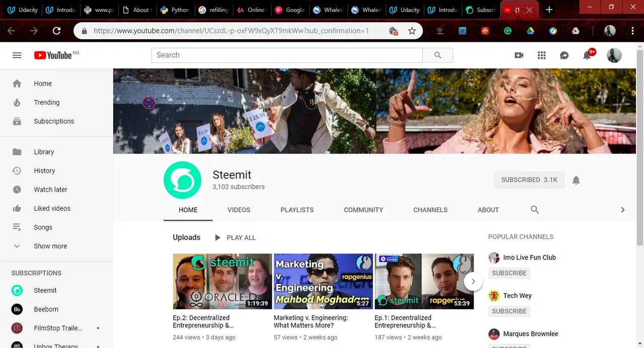Open Marketing v. Engineering video title link

[x=311, y=321]
